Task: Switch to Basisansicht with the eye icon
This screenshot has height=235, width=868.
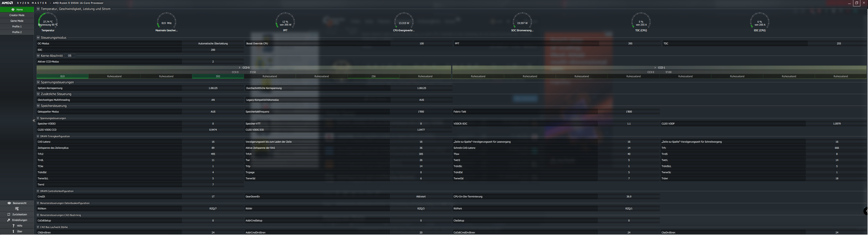Action: [x=17, y=203]
